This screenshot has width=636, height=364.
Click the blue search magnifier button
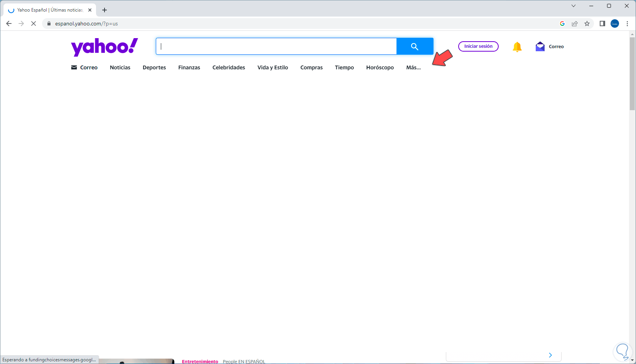coord(415,46)
